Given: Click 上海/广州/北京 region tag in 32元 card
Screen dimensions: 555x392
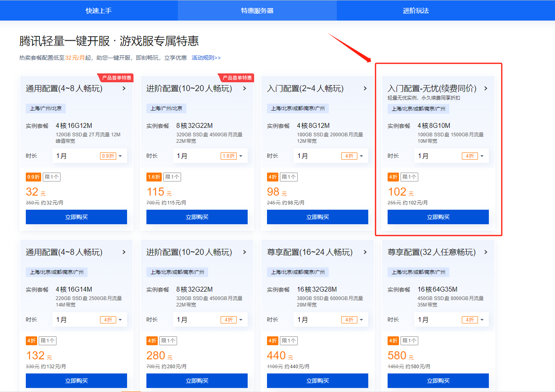Looking at the screenshot, I should [x=46, y=108].
